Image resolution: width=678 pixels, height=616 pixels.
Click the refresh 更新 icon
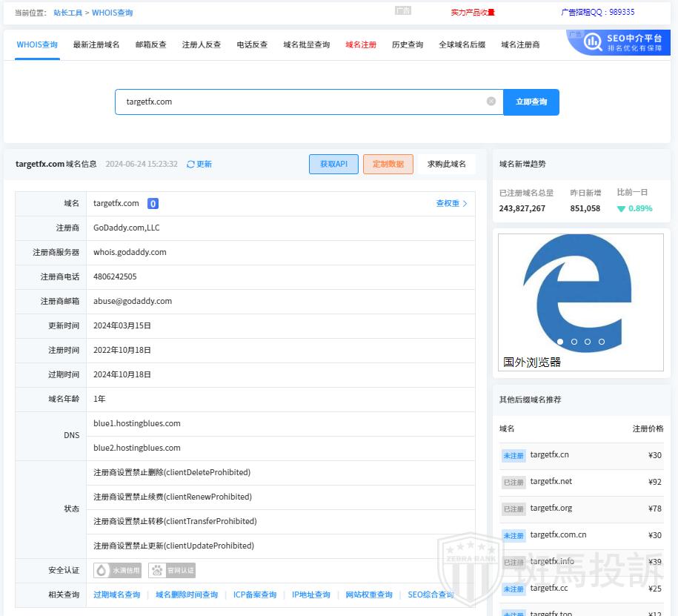coord(191,164)
